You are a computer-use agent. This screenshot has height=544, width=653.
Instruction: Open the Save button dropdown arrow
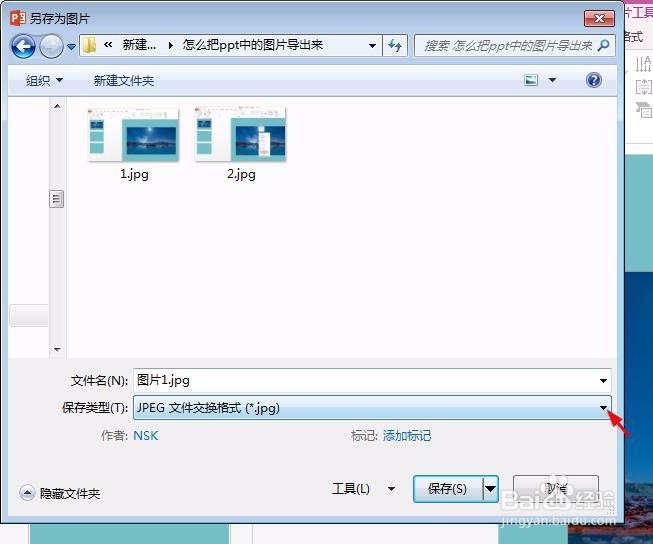point(491,489)
